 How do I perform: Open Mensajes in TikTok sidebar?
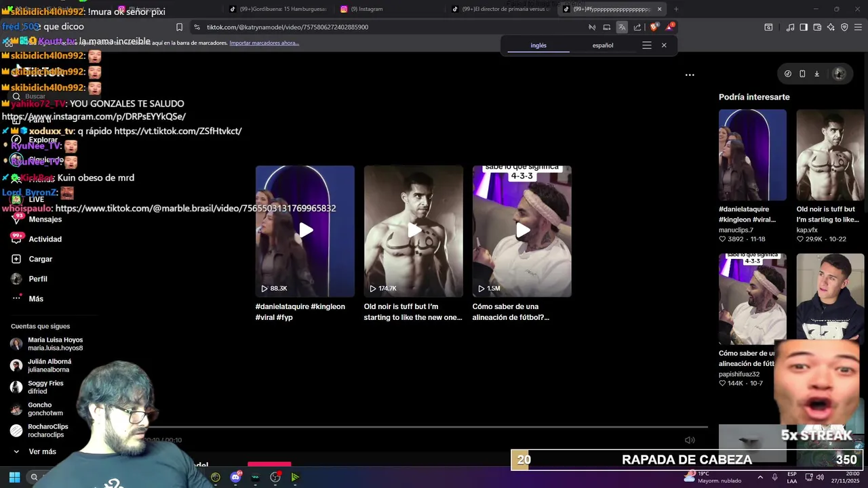click(37, 220)
